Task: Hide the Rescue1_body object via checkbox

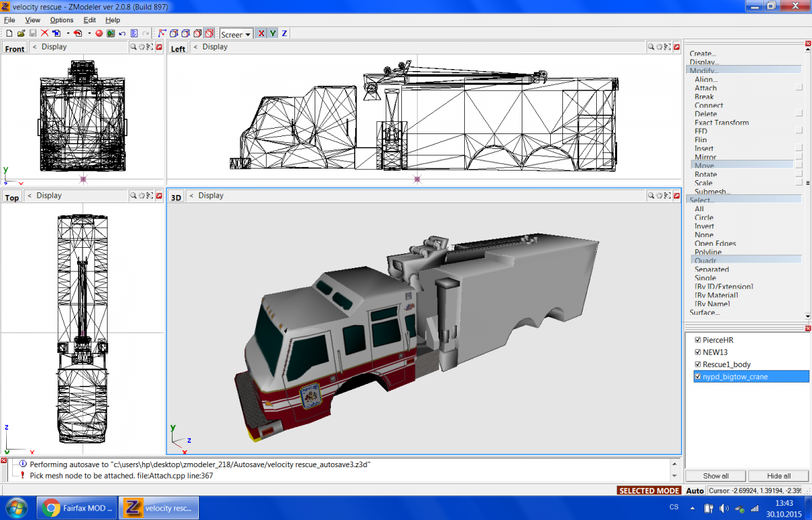Action: [x=698, y=364]
